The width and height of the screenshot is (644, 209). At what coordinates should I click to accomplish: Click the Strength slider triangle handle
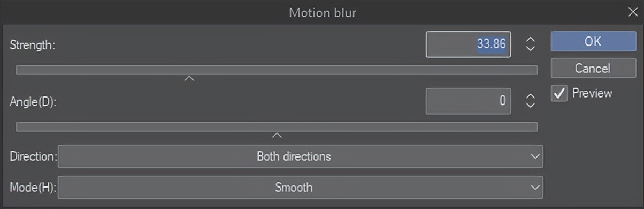189,79
